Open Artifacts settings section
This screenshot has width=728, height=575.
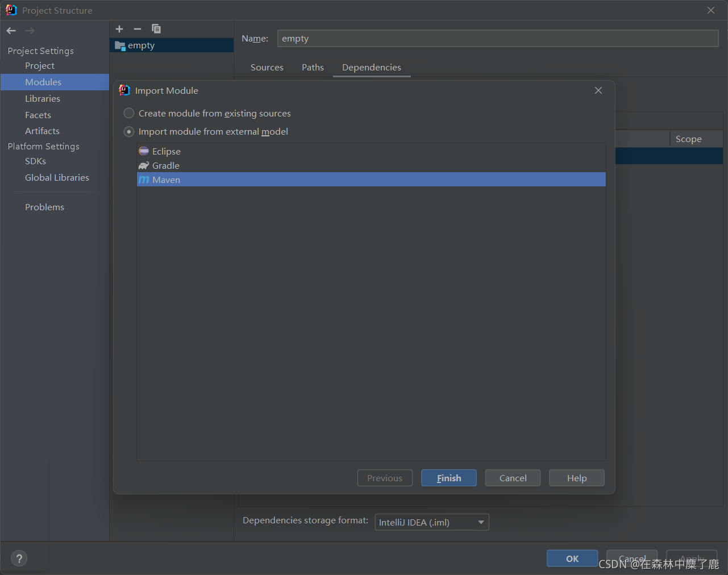[55, 131]
